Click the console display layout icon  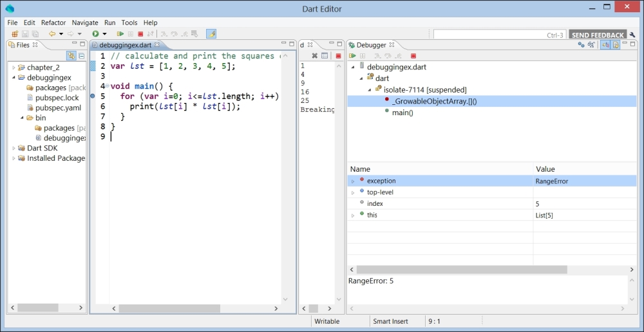click(325, 56)
